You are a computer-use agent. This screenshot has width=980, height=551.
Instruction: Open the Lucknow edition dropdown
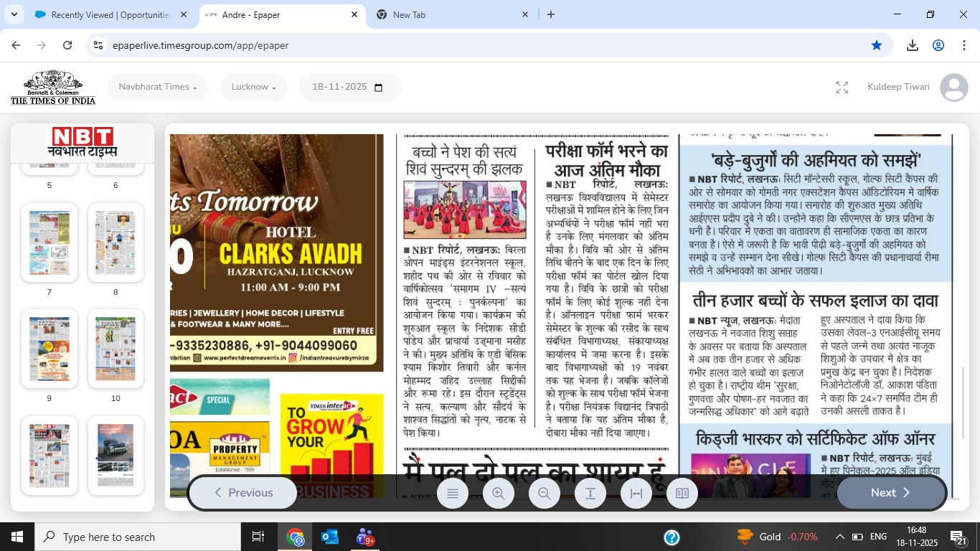click(x=253, y=88)
